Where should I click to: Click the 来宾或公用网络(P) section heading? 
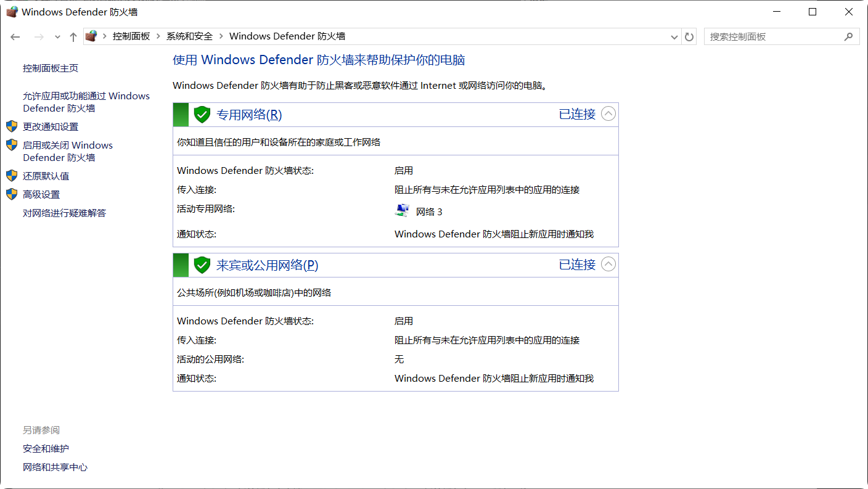(x=268, y=265)
